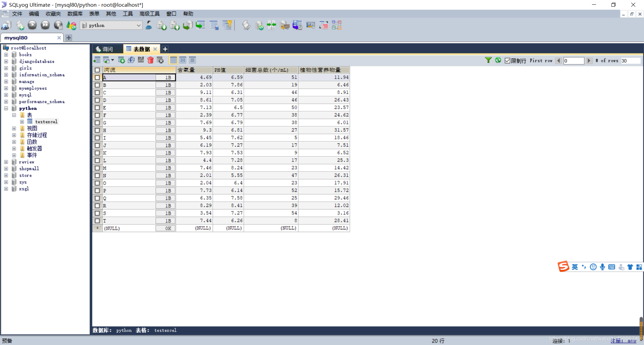Expand the shopmall database node
The width and height of the screenshot is (644, 345).
pyautogui.click(x=6, y=168)
